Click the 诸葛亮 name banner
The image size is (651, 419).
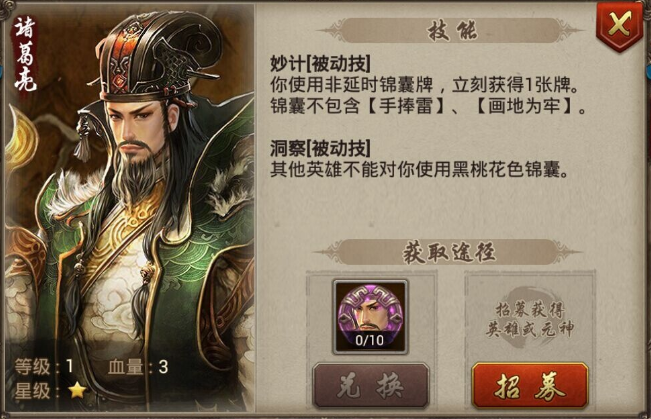pos(25,55)
